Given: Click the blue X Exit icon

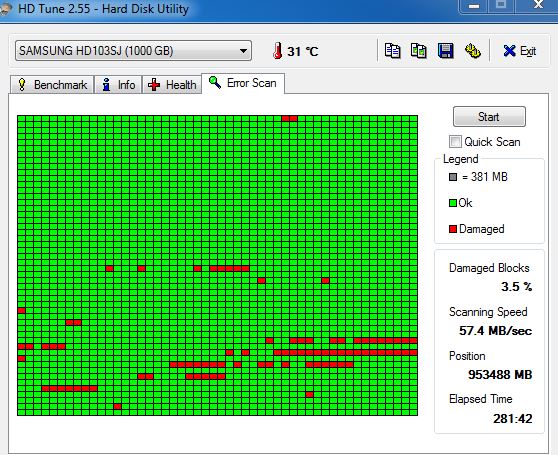Looking at the screenshot, I should pyautogui.click(x=510, y=51).
